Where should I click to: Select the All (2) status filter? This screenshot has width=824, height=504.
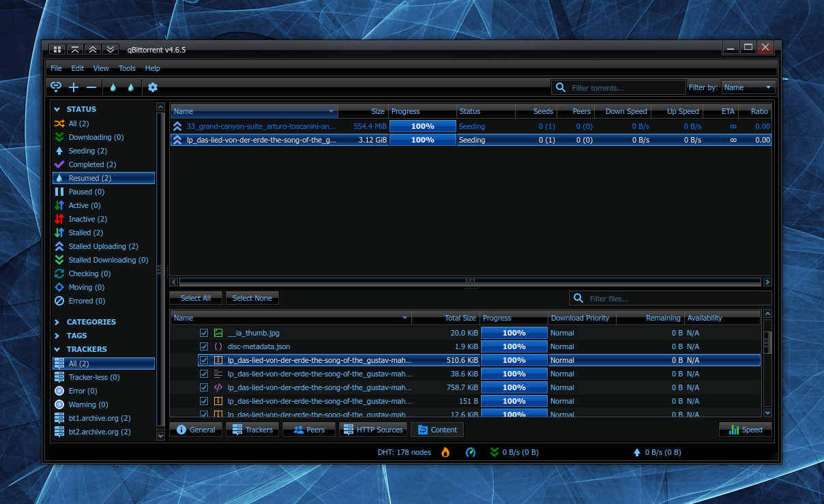104,123
